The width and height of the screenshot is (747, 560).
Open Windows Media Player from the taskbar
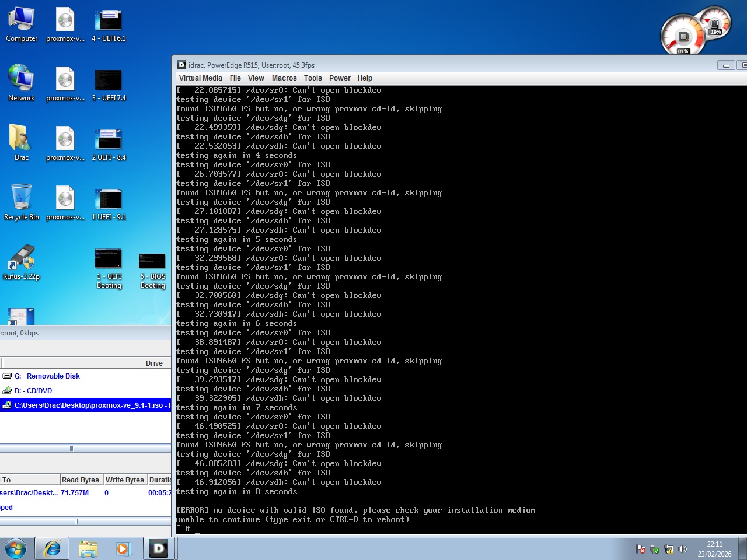tap(123, 548)
